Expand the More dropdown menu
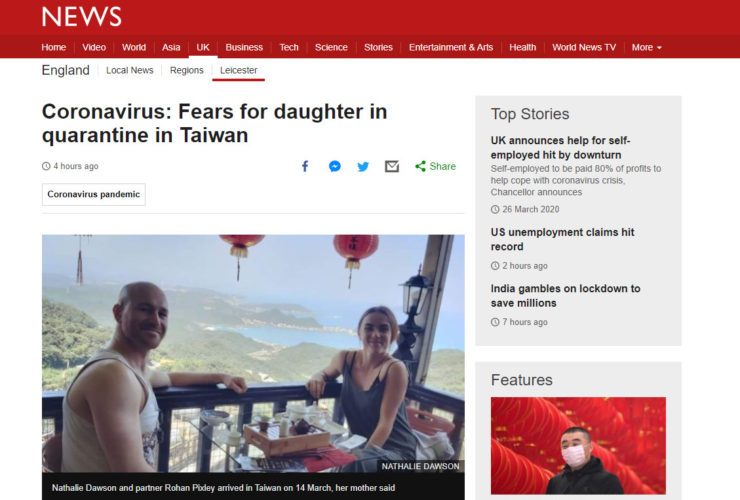The width and height of the screenshot is (740, 500). [x=647, y=47]
